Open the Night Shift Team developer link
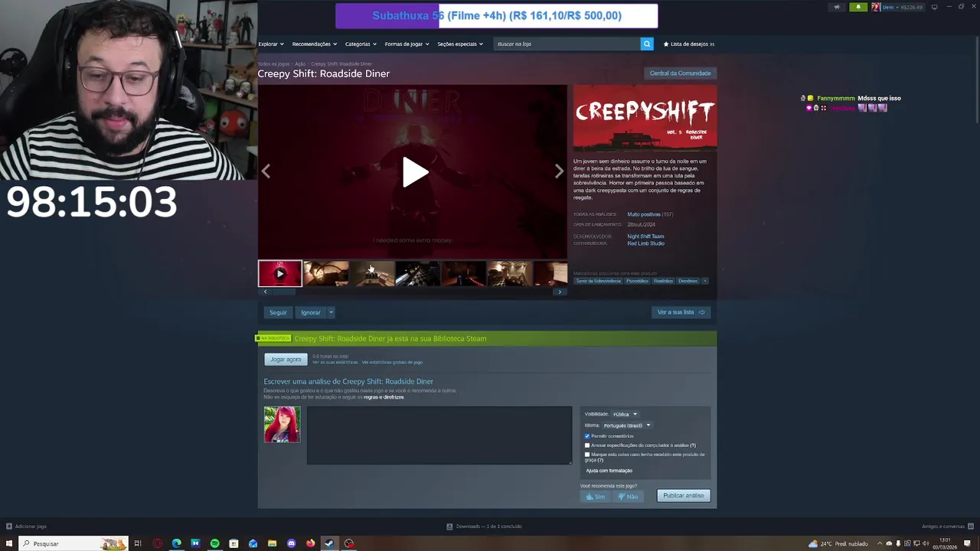The image size is (980, 551). coord(645,236)
